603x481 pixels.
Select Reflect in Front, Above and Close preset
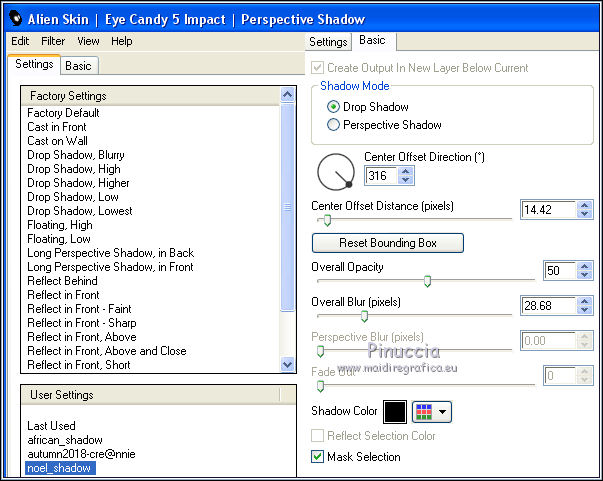click(x=107, y=351)
